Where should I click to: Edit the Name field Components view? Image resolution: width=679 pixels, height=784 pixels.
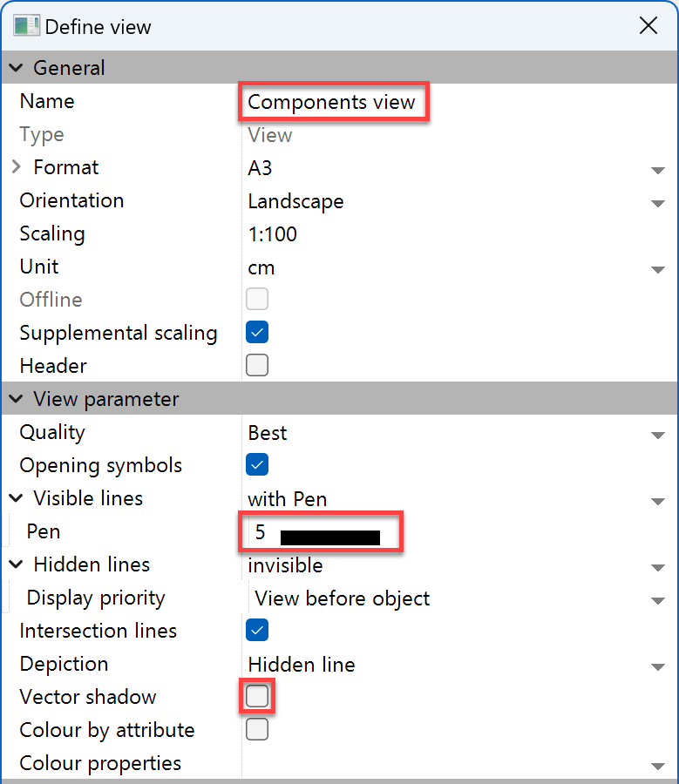(332, 103)
